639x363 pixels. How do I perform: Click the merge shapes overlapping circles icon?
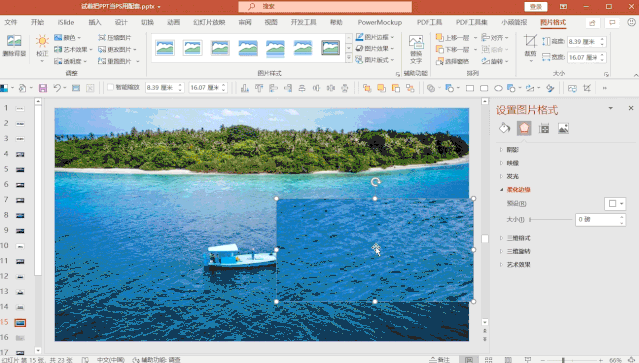[431, 88]
